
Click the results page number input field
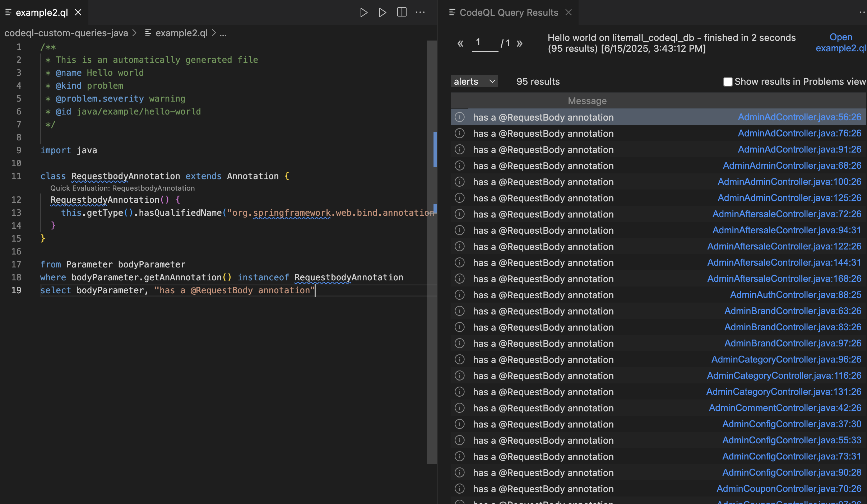(485, 43)
